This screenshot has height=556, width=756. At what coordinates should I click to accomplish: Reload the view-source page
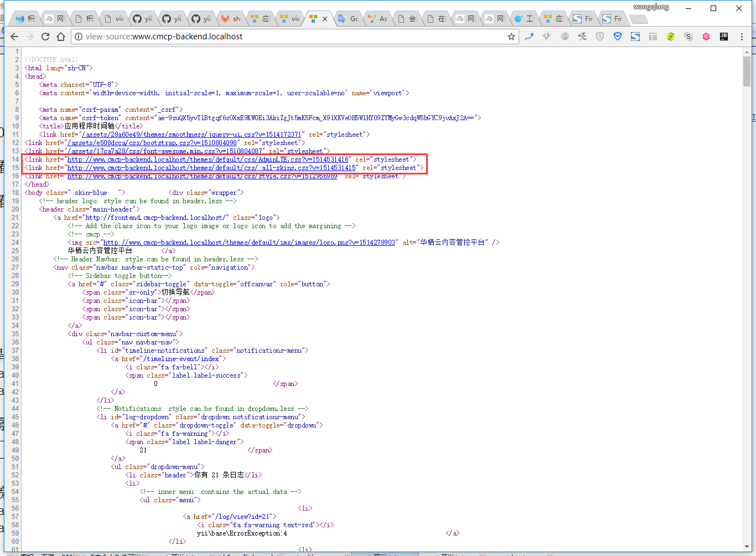(45, 37)
